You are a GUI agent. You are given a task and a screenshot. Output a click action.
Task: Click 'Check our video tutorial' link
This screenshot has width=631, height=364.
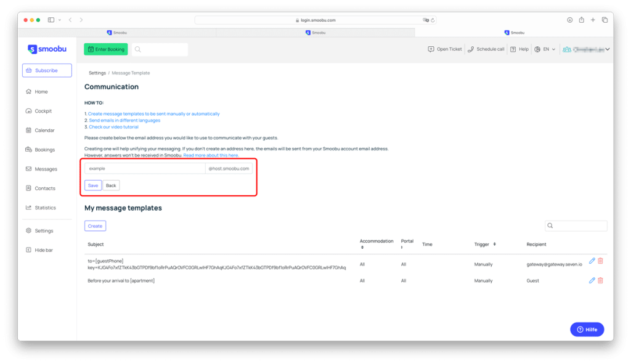point(113,127)
